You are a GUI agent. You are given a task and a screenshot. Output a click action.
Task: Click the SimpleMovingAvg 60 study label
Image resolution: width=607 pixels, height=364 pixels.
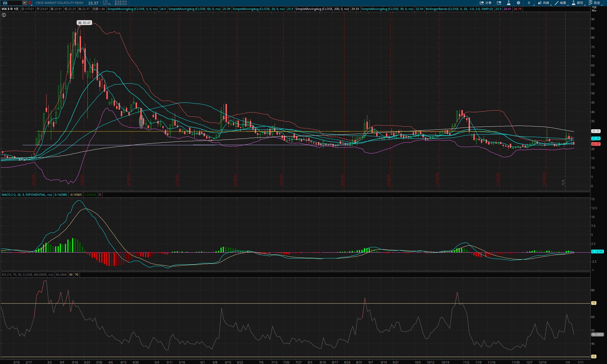(x=194, y=9)
